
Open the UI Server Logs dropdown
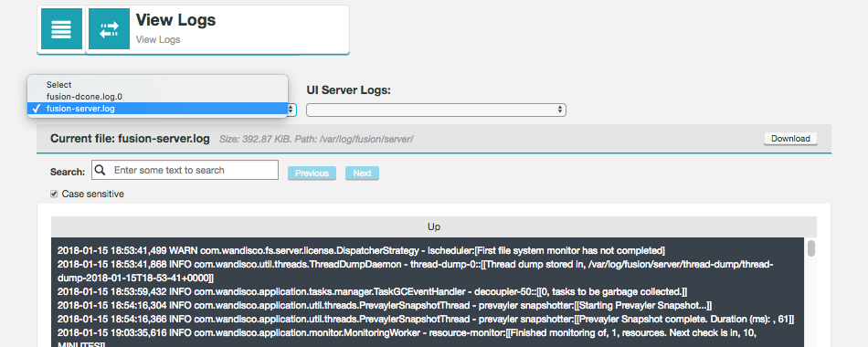point(436,110)
